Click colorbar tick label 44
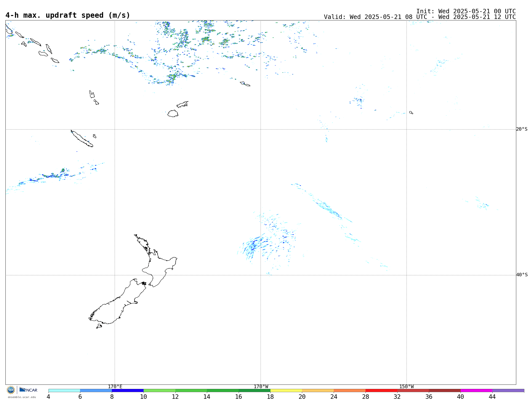The height and width of the screenshot is (400, 532). tap(492, 397)
